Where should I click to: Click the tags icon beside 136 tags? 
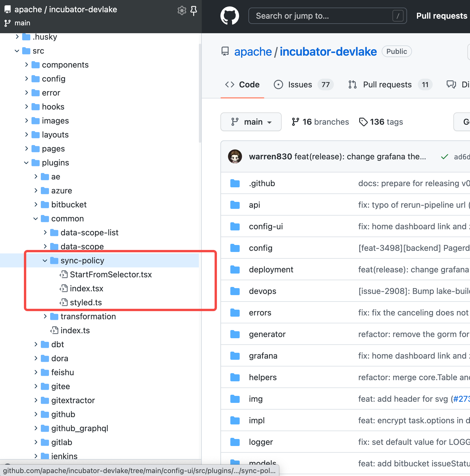(x=363, y=122)
